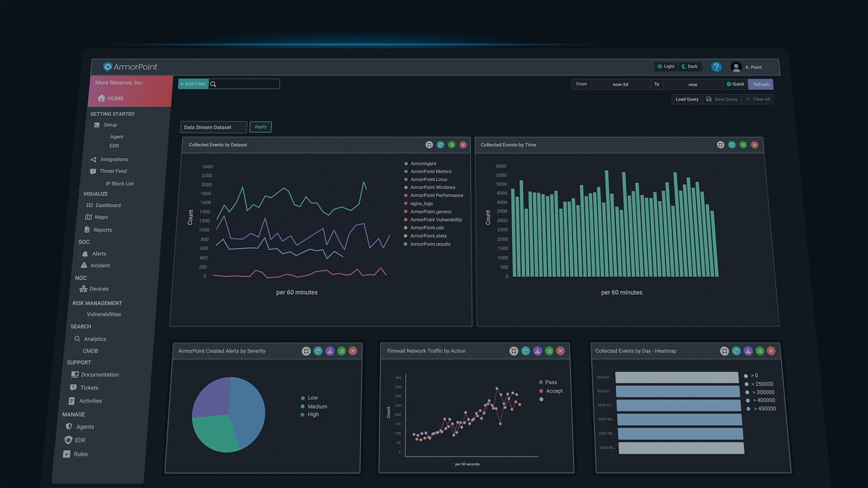The width and height of the screenshot is (868, 488).
Task: Click the search magnifier icon beside Add Filter
Action: 213,84
